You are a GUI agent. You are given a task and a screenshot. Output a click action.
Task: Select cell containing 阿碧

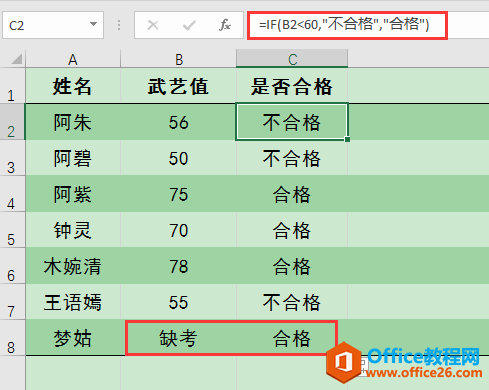tap(73, 158)
